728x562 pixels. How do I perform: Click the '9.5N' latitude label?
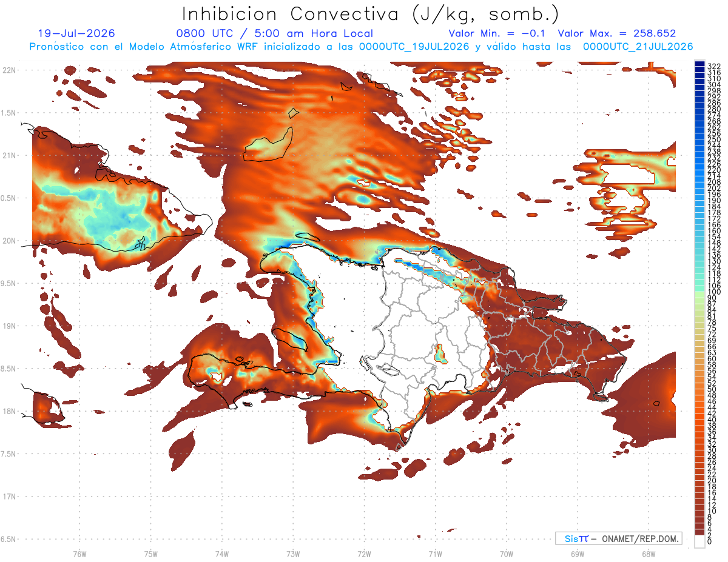point(9,283)
